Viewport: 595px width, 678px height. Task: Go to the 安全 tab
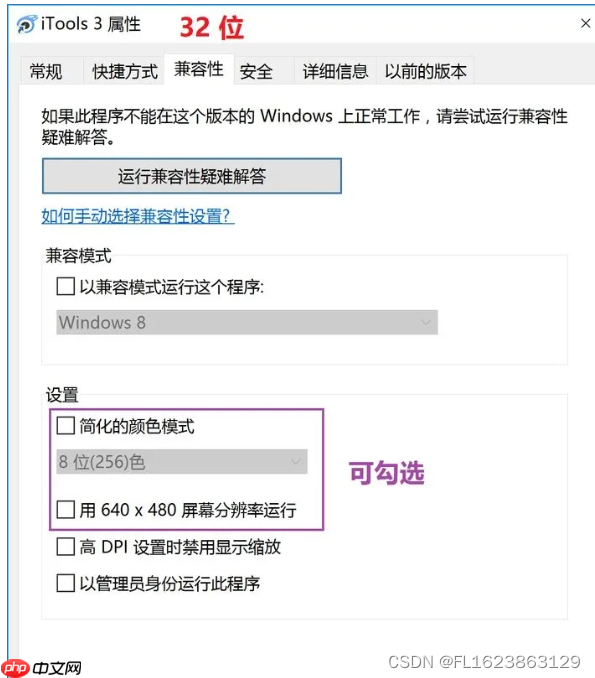pyautogui.click(x=256, y=71)
